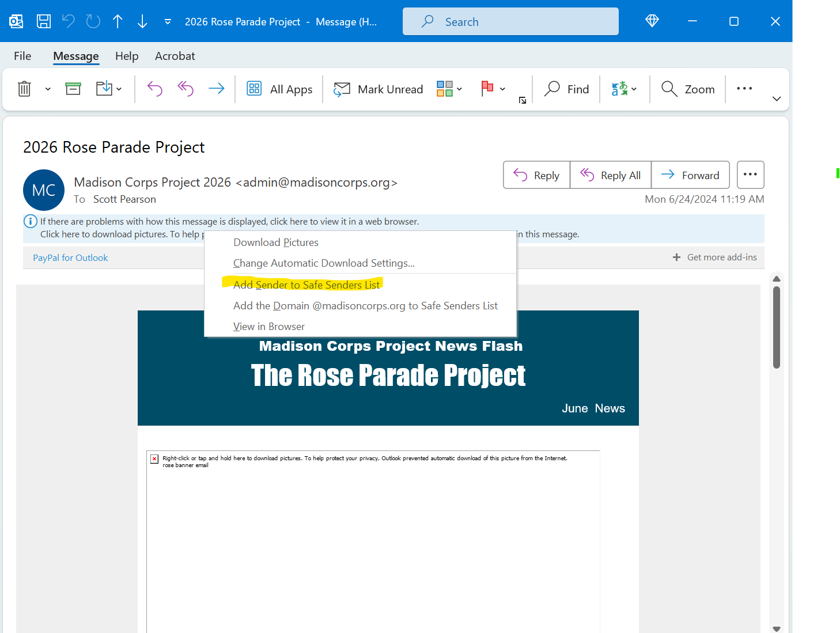
Task: Expand the Categorize color squares dropdown
Action: click(x=459, y=89)
